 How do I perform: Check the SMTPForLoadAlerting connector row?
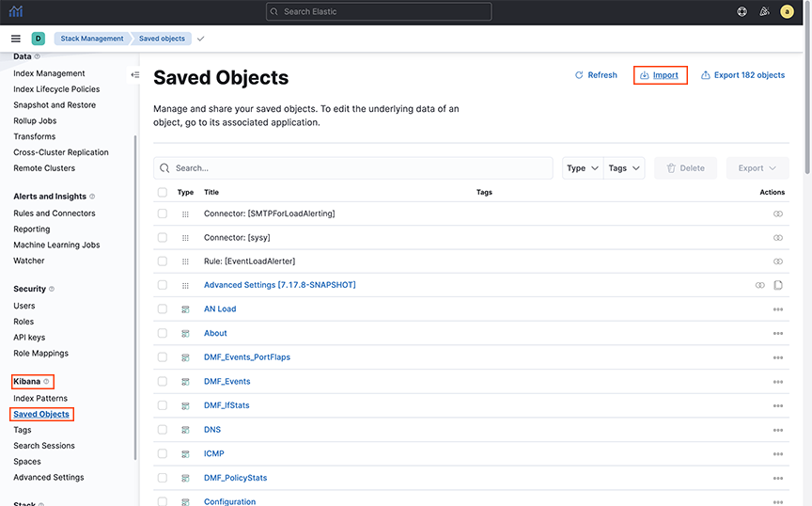(x=163, y=213)
